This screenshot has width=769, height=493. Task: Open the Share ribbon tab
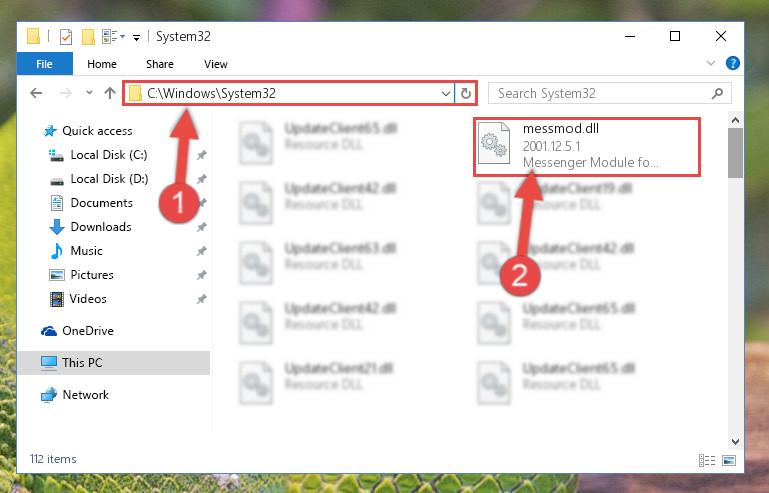(160, 64)
